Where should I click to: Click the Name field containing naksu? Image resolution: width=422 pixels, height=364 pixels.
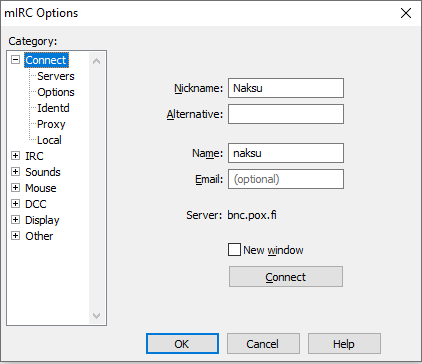(286, 153)
